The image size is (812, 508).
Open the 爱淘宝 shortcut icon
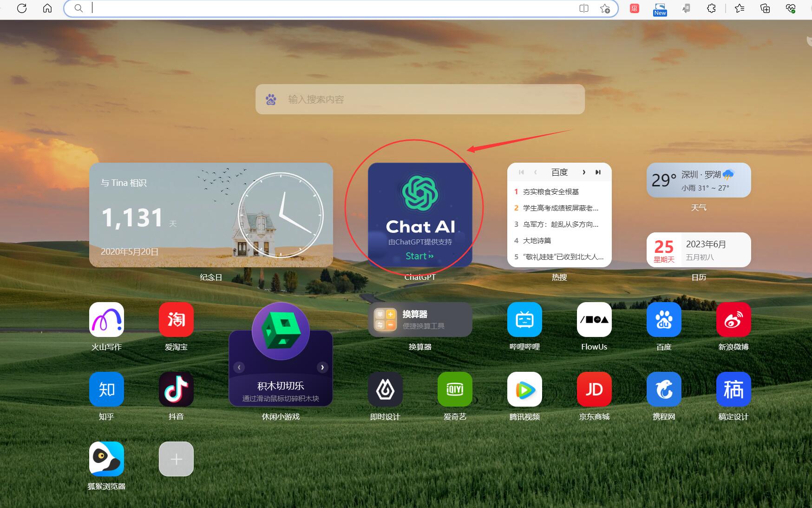176,319
